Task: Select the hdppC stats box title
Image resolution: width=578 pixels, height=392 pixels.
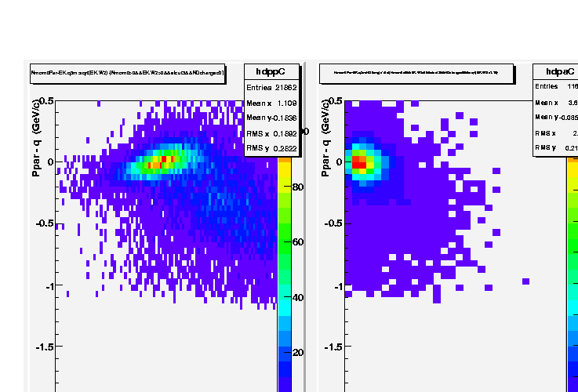Action: (271, 71)
